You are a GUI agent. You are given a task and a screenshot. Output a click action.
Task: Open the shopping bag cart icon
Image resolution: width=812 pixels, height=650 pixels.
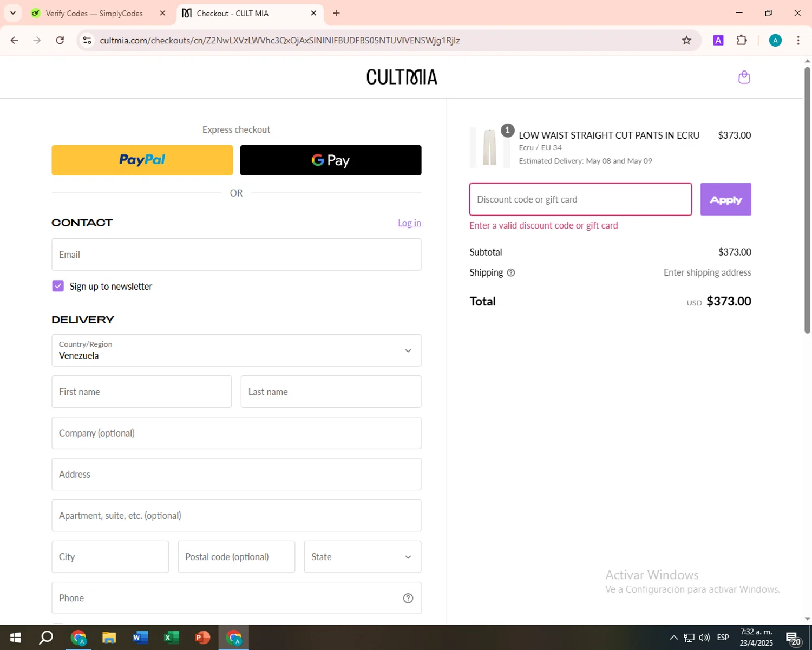(744, 77)
